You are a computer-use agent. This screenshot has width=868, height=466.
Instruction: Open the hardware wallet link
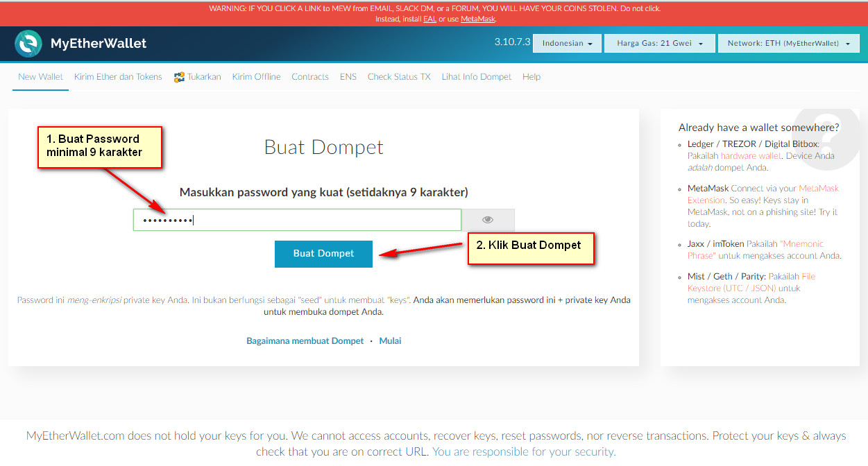click(x=751, y=156)
